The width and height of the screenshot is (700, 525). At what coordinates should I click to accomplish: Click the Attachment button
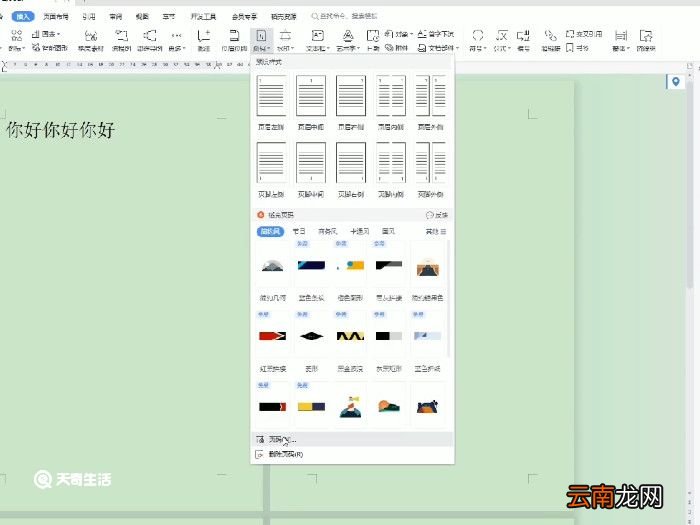tap(396, 47)
